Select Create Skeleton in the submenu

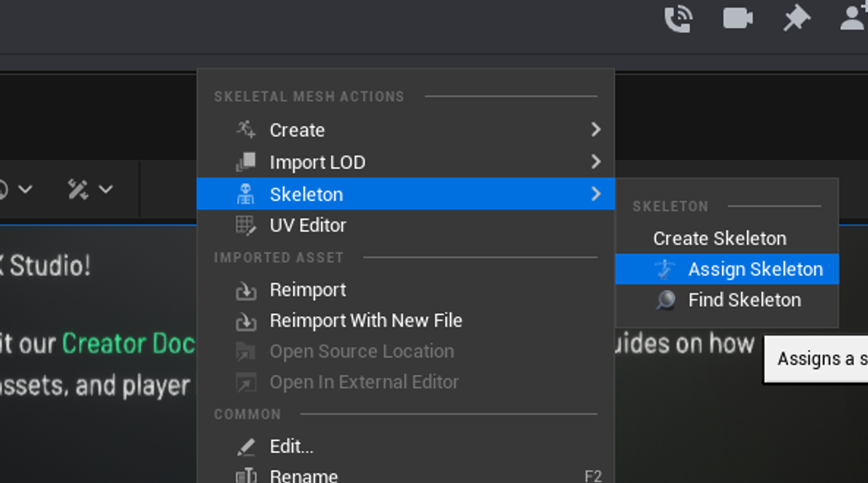pyautogui.click(x=719, y=239)
